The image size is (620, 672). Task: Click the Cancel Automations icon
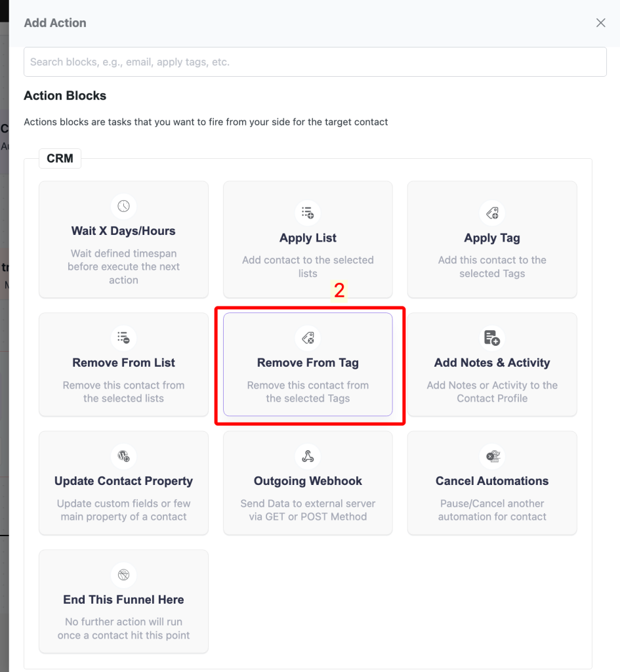492,456
